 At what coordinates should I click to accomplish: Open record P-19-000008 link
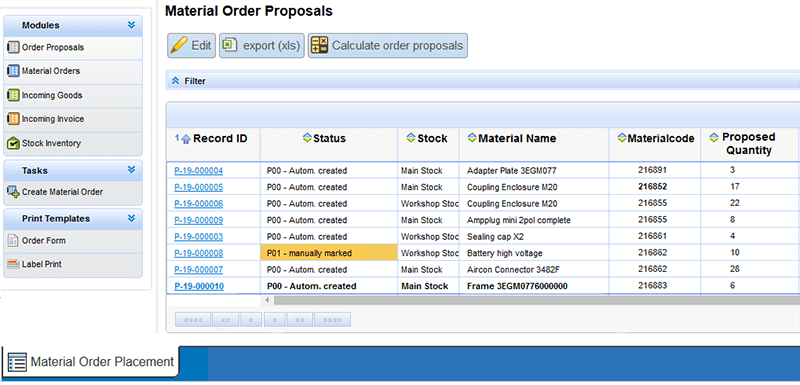click(x=198, y=253)
